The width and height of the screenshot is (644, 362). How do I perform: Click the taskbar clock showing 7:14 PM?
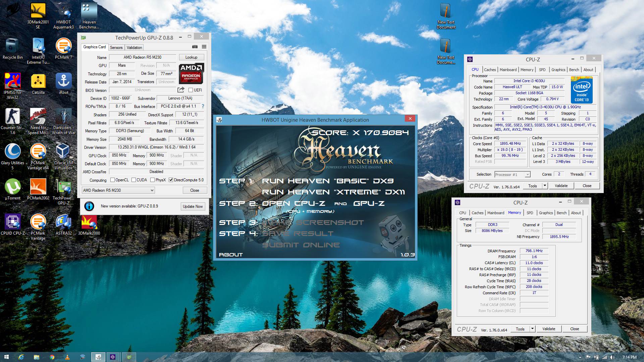(629, 357)
